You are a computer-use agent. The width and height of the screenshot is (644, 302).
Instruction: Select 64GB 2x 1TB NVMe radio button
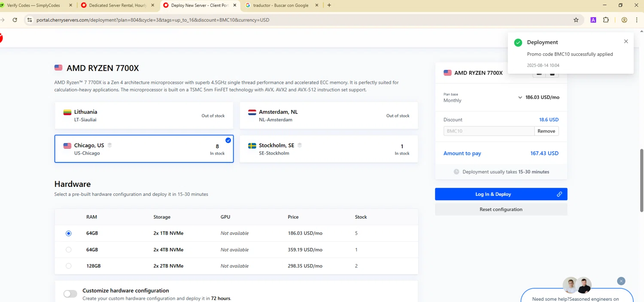(x=69, y=233)
